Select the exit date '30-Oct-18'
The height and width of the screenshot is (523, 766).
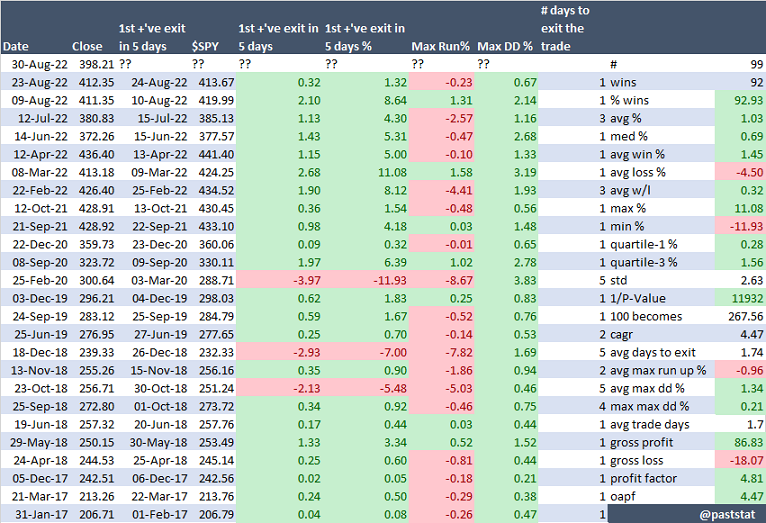click(159, 389)
